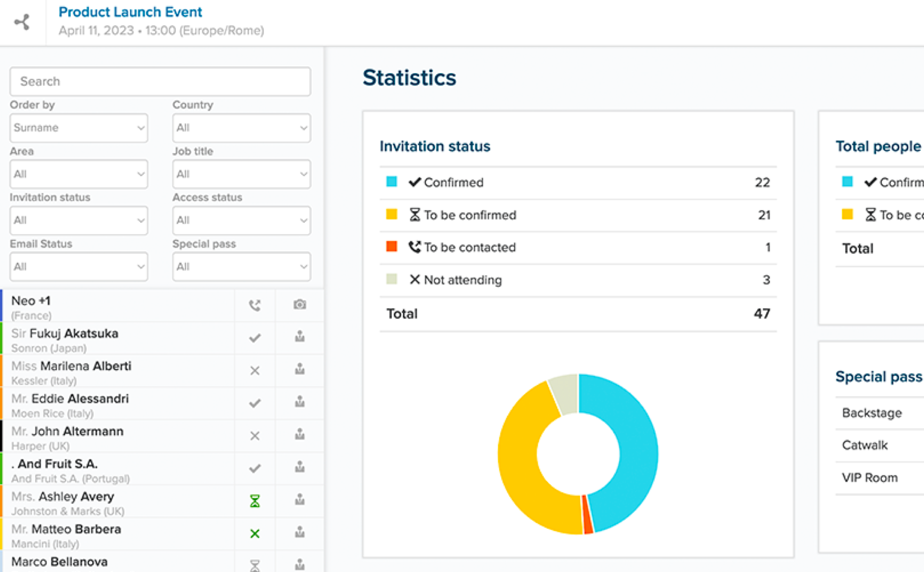Image resolution: width=924 pixels, height=572 pixels.
Task: Click the access person icon for Ashley Avery
Action: click(300, 500)
